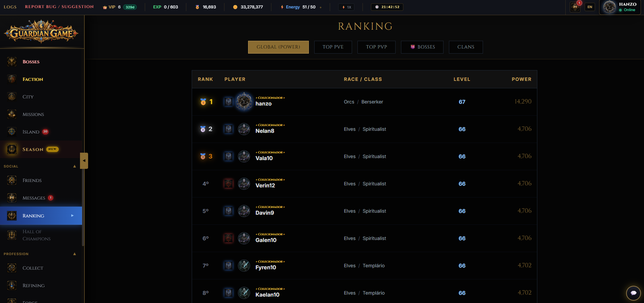This screenshot has height=303, width=644.
Task: Open the Collect profession icon
Action: click(x=12, y=268)
